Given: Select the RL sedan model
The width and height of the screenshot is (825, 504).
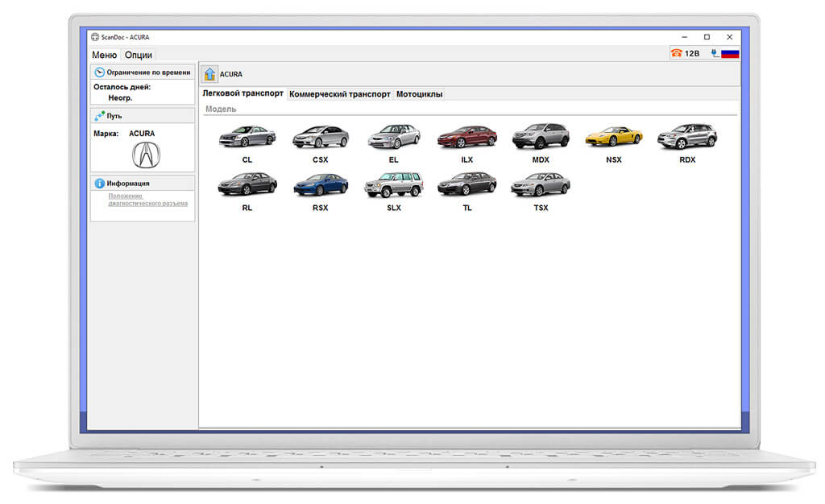Looking at the screenshot, I should pos(247,184).
